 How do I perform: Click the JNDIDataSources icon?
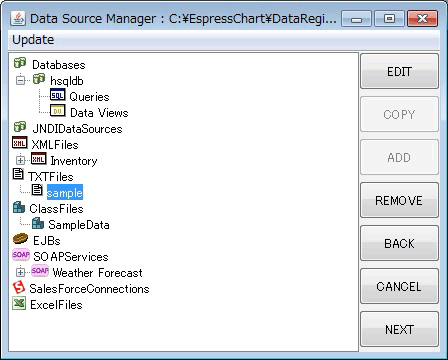pyautogui.click(x=20, y=127)
